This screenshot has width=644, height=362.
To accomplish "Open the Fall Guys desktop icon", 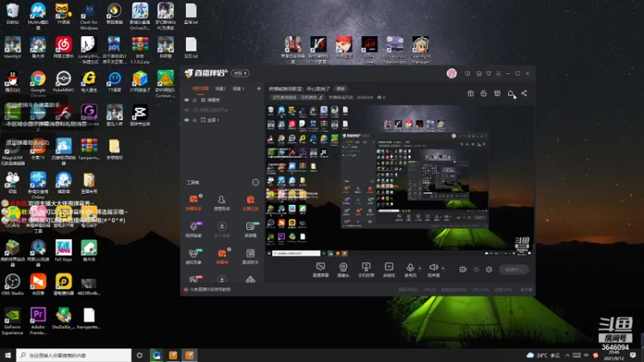I will tap(64, 251).
